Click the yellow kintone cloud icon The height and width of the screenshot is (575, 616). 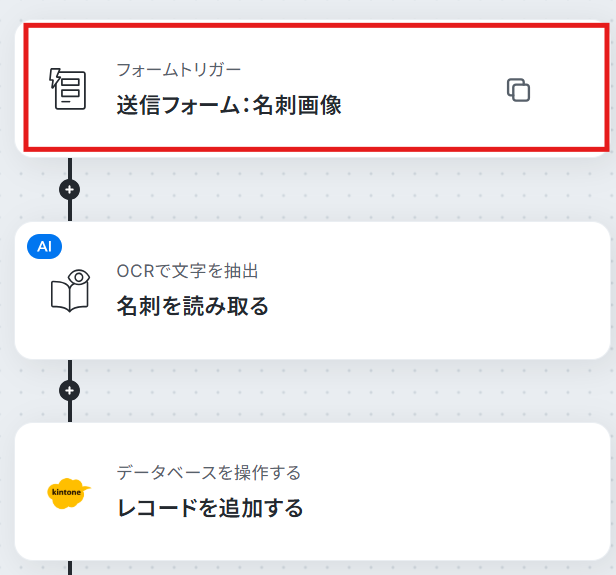69,493
